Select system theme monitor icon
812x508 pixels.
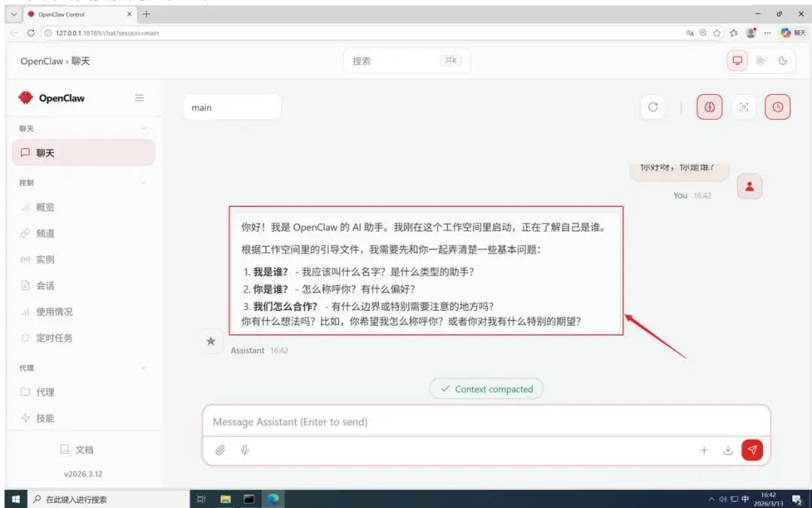coord(737,61)
